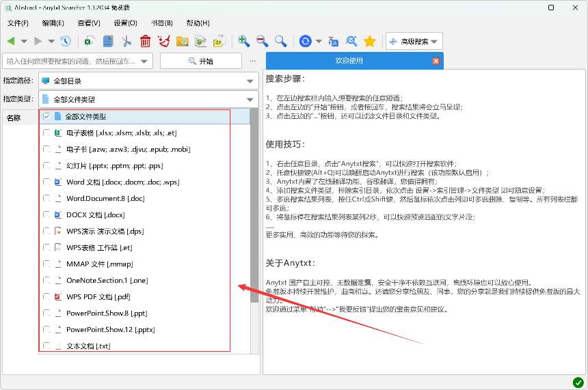588x390 pixels.
Task: Click the move-to-folder icon with yellow arrow
Action: click(219, 41)
